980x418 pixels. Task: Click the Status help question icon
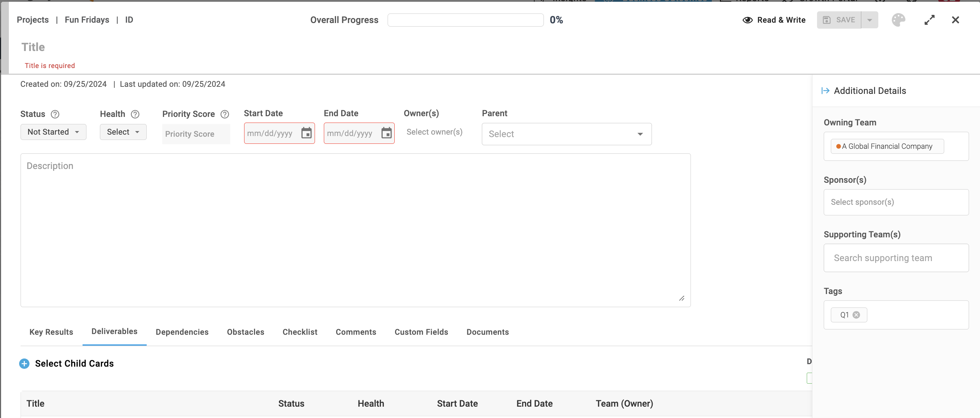click(55, 114)
